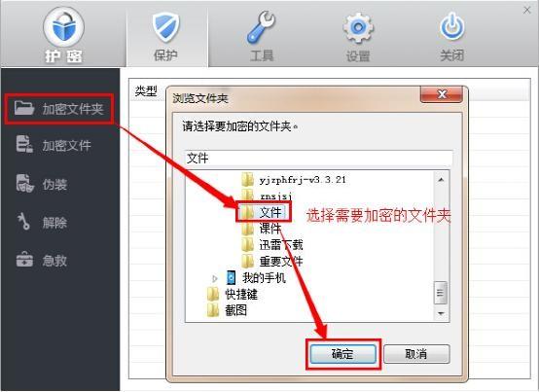Open the 急救 first-aid option
The image size is (539, 392).
tap(42, 260)
